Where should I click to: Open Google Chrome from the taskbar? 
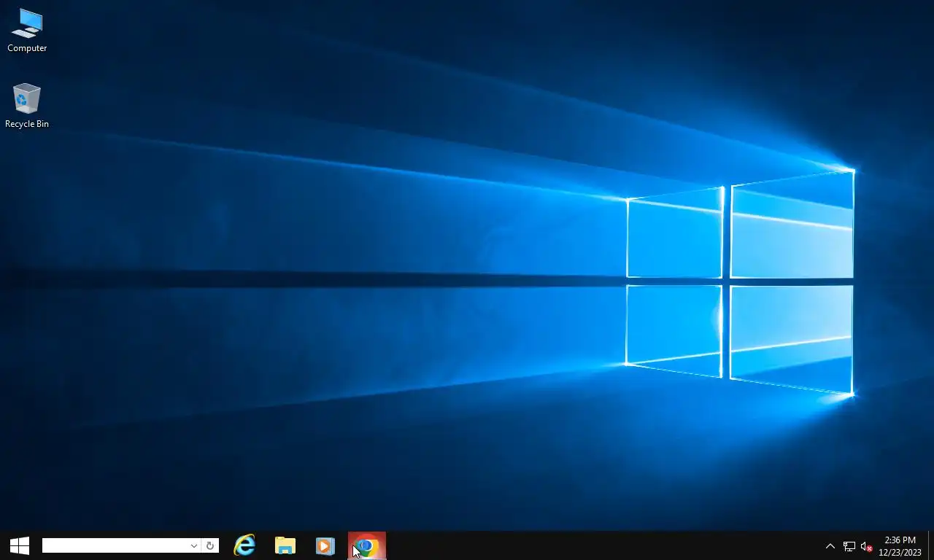366,545
